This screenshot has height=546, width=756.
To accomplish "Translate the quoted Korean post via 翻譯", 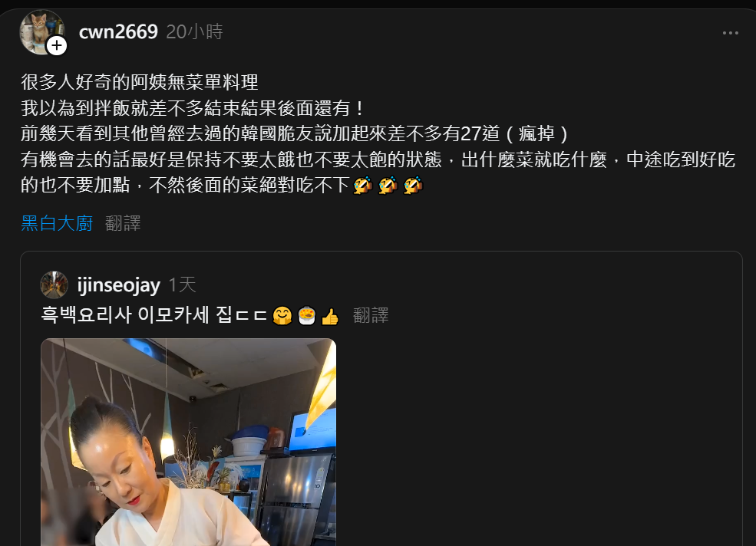I will pos(371,315).
